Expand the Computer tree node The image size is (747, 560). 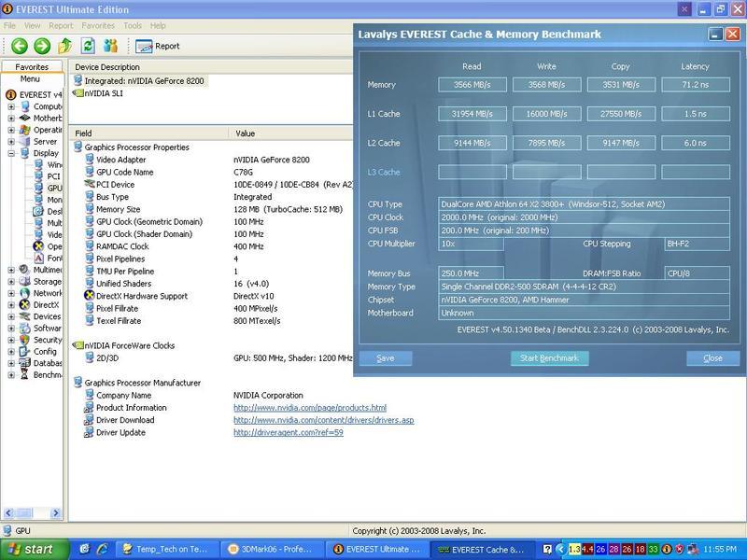coord(11,106)
